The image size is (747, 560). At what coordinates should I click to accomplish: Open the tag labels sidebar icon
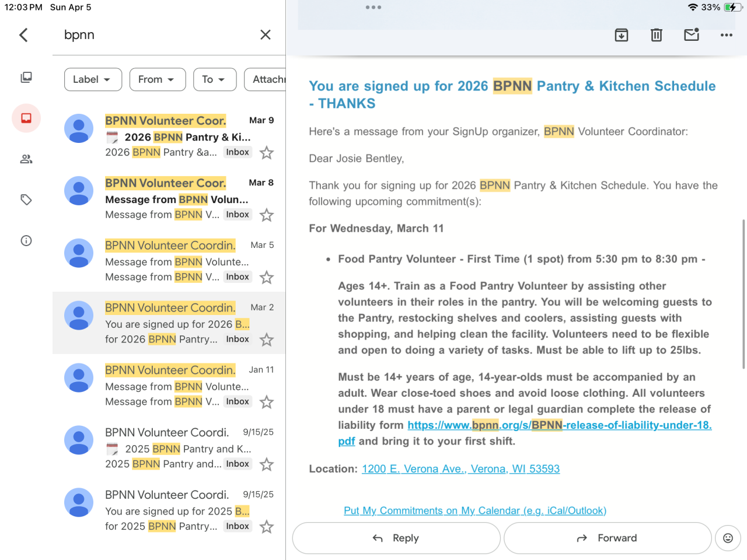[x=26, y=200]
